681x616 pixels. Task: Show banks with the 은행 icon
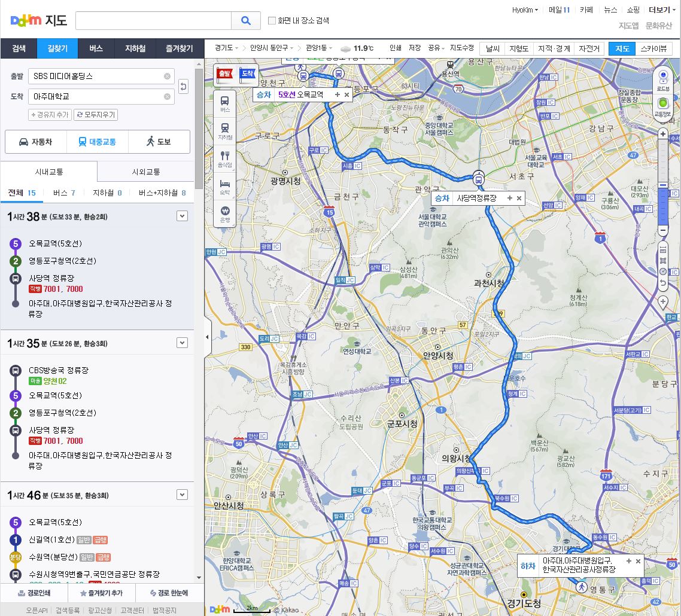pyautogui.click(x=225, y=214)
